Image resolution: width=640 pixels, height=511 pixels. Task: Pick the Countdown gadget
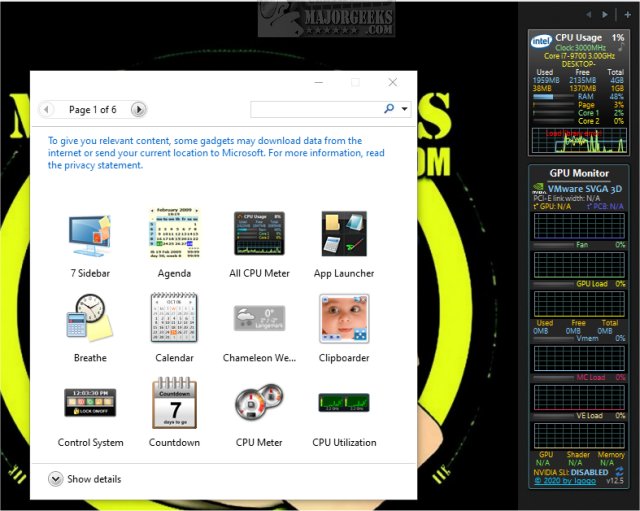coord(174,403)
